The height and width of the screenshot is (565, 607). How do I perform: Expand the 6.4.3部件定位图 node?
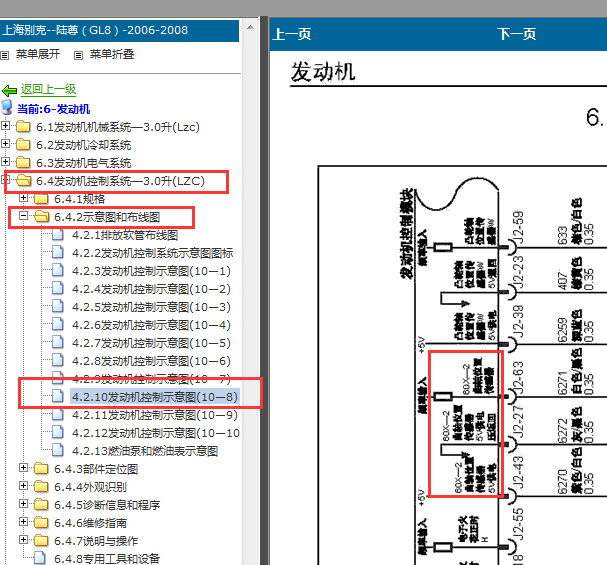[23, 467]
